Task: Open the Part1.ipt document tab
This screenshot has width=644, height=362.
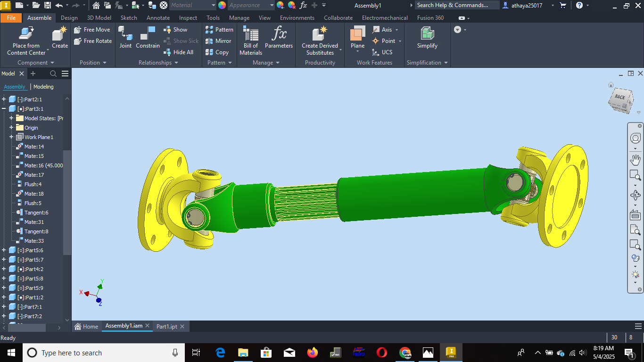Action: click(x=167, y=326)
